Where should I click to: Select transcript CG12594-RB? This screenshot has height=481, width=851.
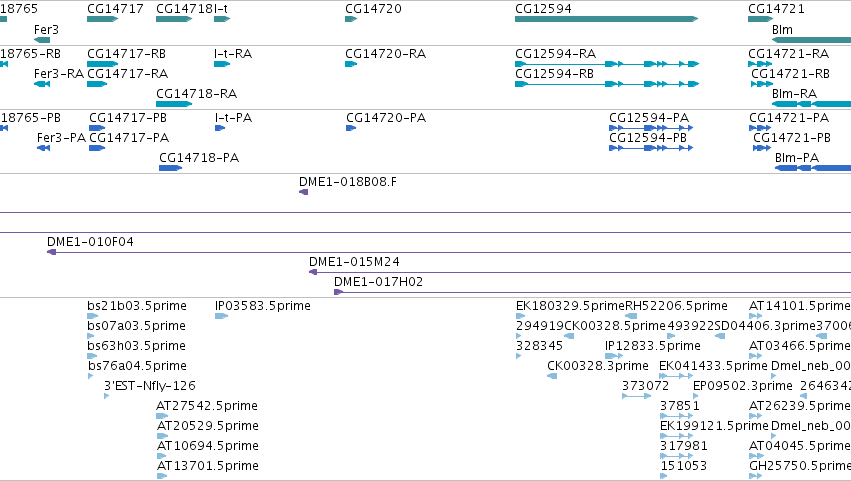[554, 74]
